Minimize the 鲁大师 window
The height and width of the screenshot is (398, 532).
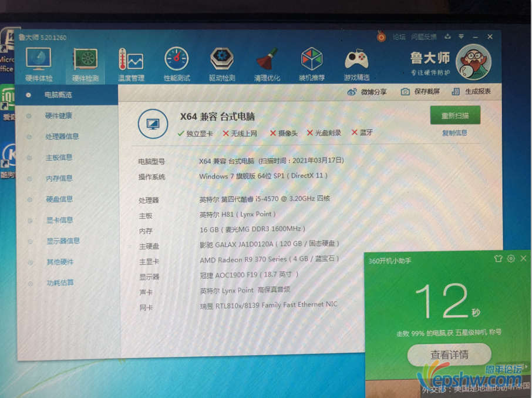(476, 36)
